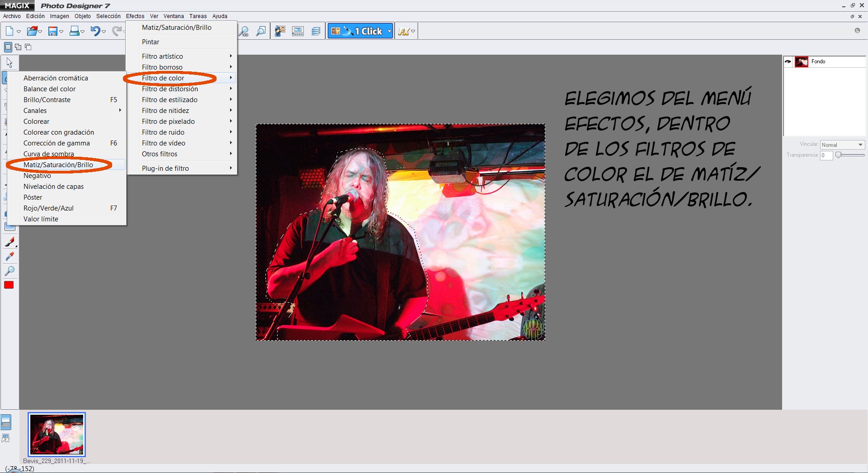Select the arrow pointer tool
This screenshot has height=473, width=868.
[9, 62]
